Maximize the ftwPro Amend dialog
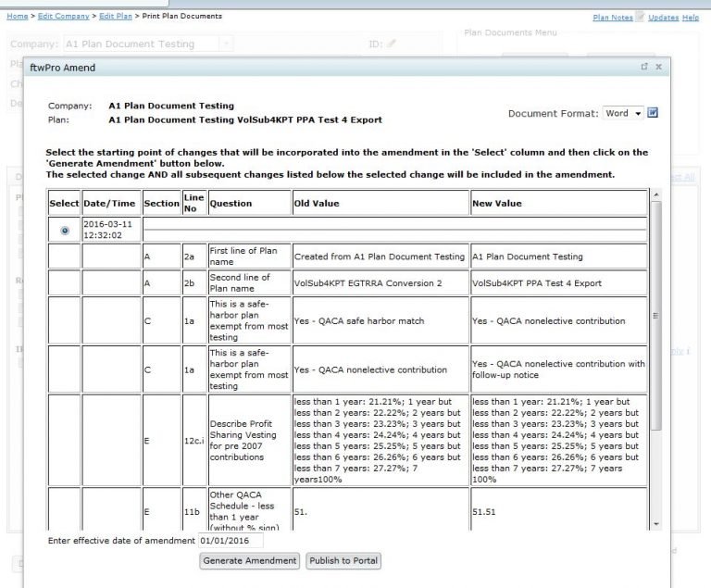Screen dimensions: 711x588 pyautogui.click(x=644, y=68)
